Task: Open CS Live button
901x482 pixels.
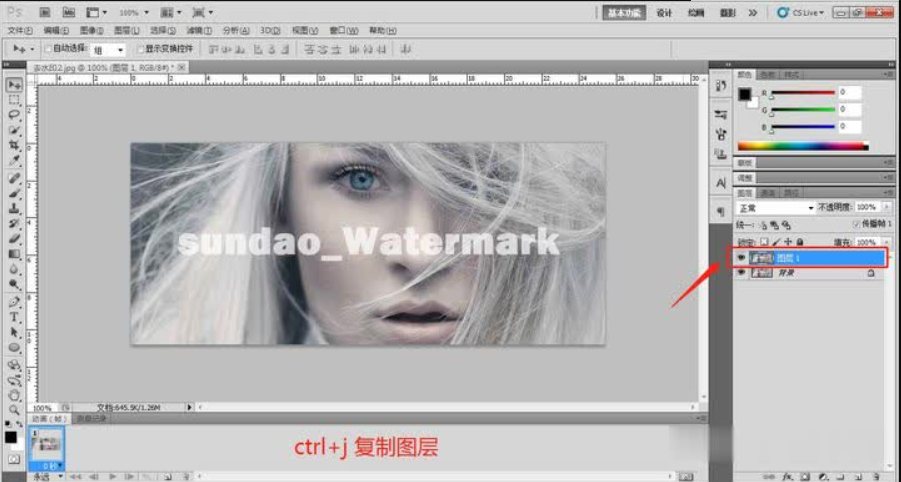Action: (x=800, y=12)
